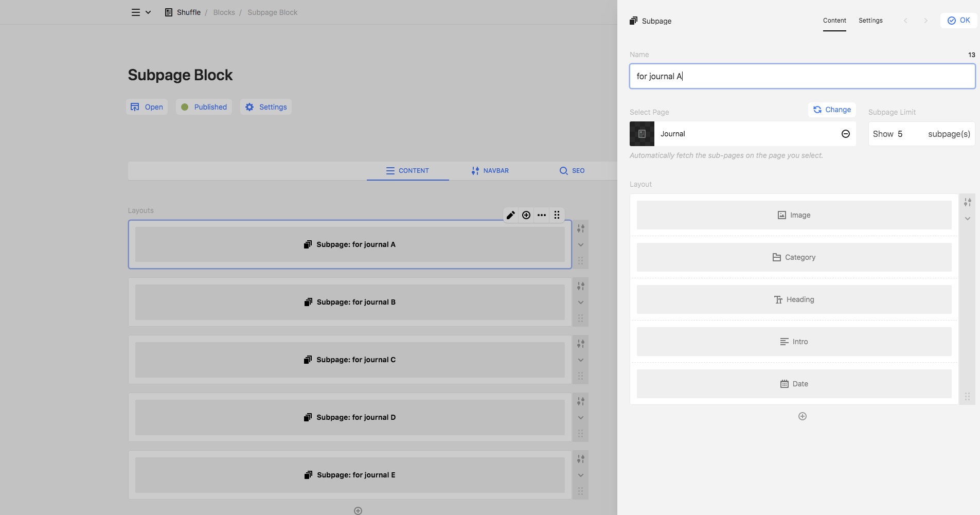Viewport: 980px width, 515px height.
Task: Open layout settings sliders in right panel
Action: (x=967, y=202)
